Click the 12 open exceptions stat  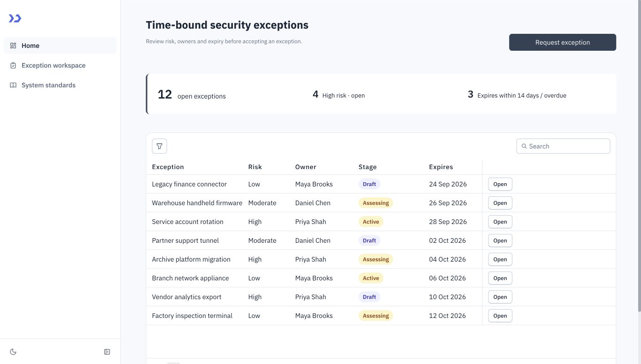(x=192, y=94)
